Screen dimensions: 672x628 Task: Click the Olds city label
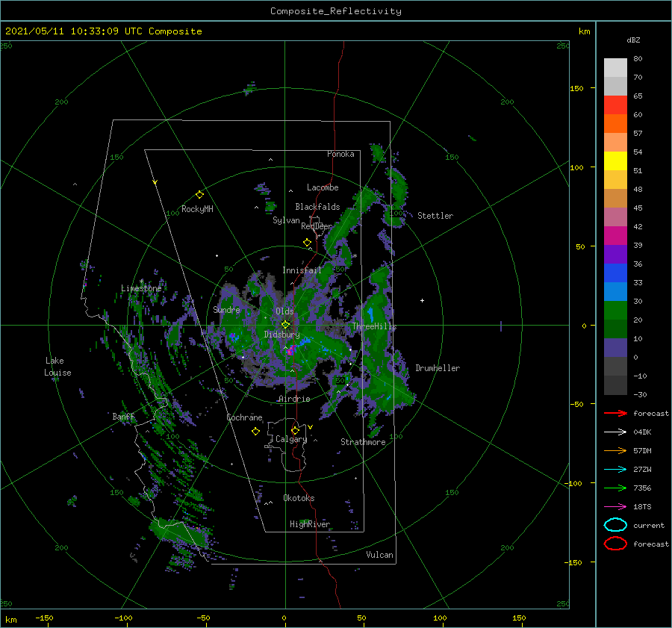tap(284, 311)
